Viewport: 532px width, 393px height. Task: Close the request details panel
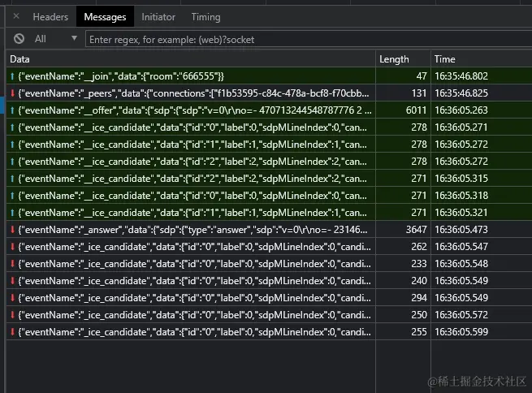[16, 16]
